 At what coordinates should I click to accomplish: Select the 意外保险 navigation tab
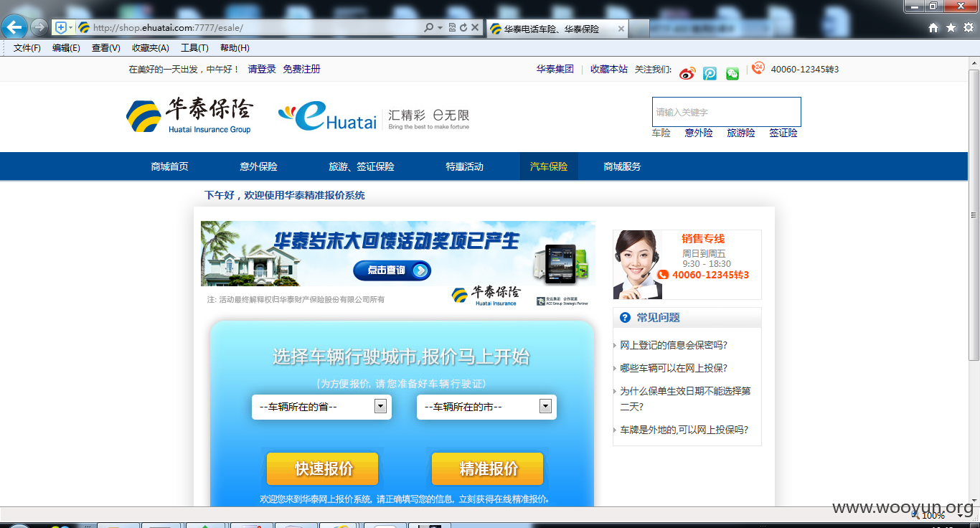point(259,166)
